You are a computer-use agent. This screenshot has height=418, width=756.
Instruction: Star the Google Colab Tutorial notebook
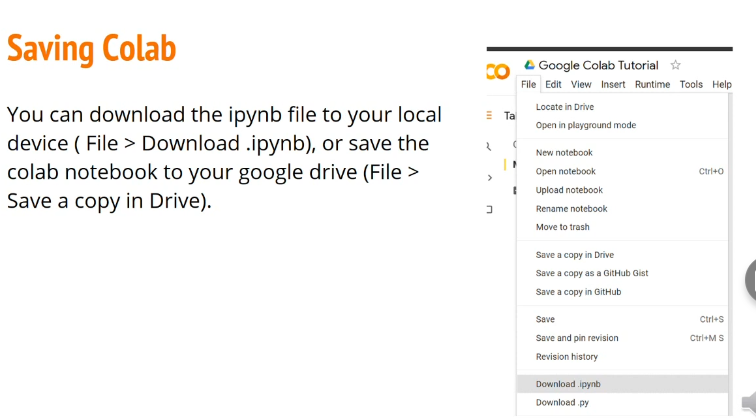[x=675, y=65]
